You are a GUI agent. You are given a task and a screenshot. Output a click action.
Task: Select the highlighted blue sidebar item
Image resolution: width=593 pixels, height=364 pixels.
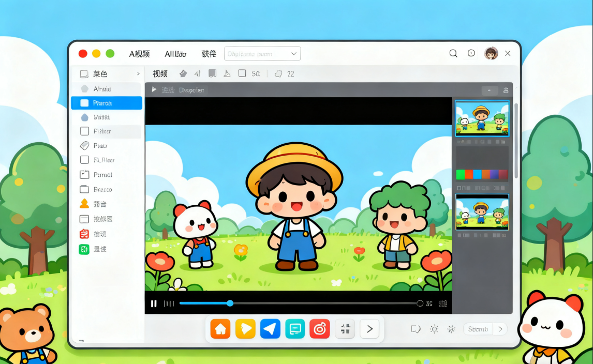pos(106,103)
